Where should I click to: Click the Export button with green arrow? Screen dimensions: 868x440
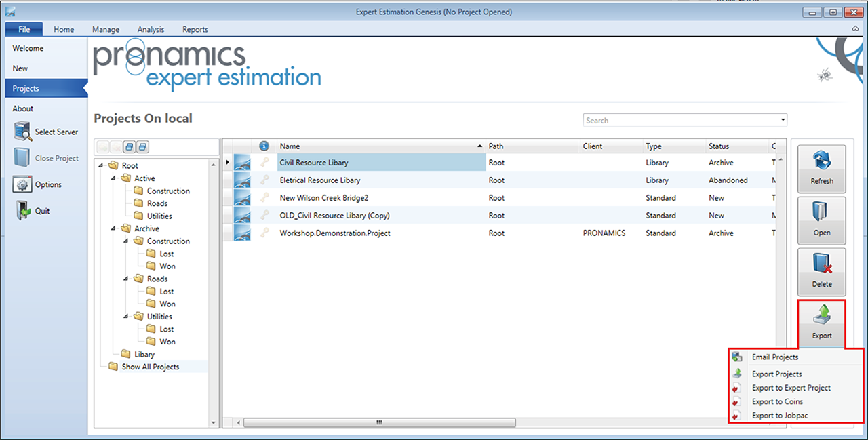[821, 323]
